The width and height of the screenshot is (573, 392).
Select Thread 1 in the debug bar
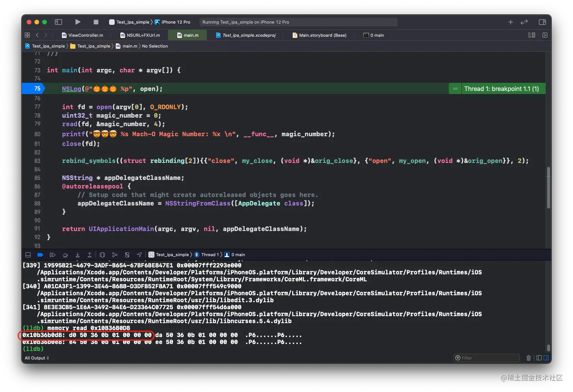206,255
